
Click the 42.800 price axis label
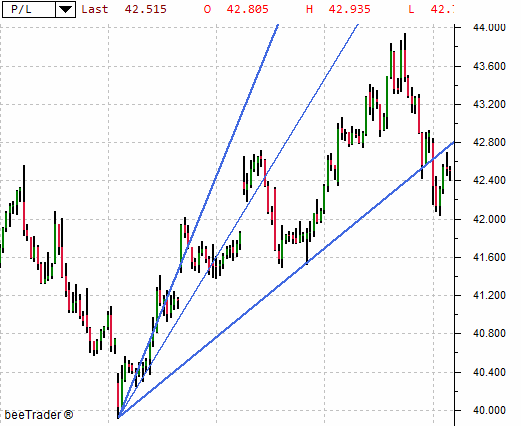click(x=489, y=142)
